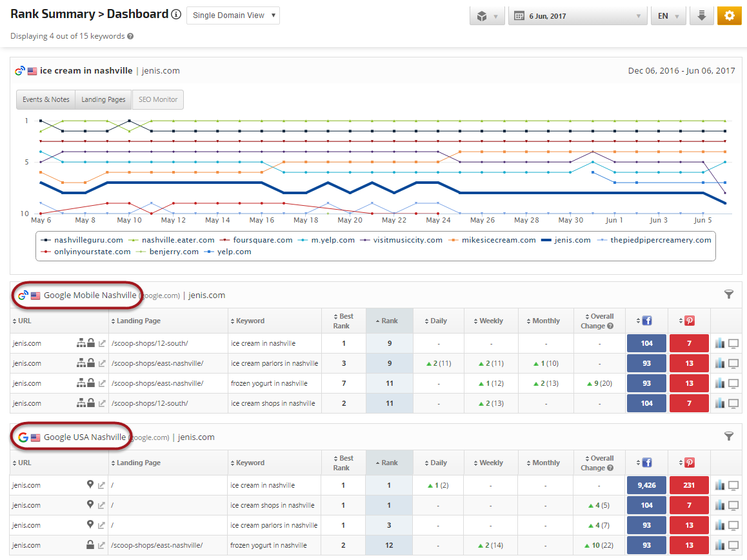Click the download report icon
Screen dimensions: 747x560
pyautogui.click(x=701, y=15)
